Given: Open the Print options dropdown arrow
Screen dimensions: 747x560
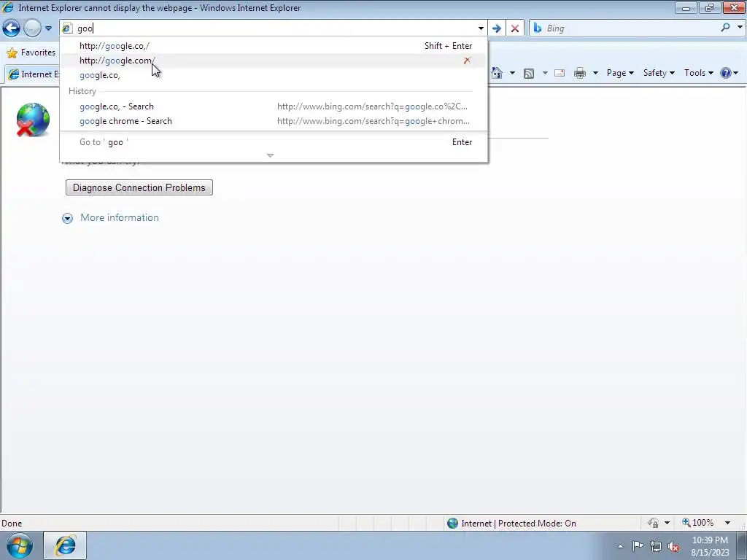Looking at the screenshot, I should (595, 73).
